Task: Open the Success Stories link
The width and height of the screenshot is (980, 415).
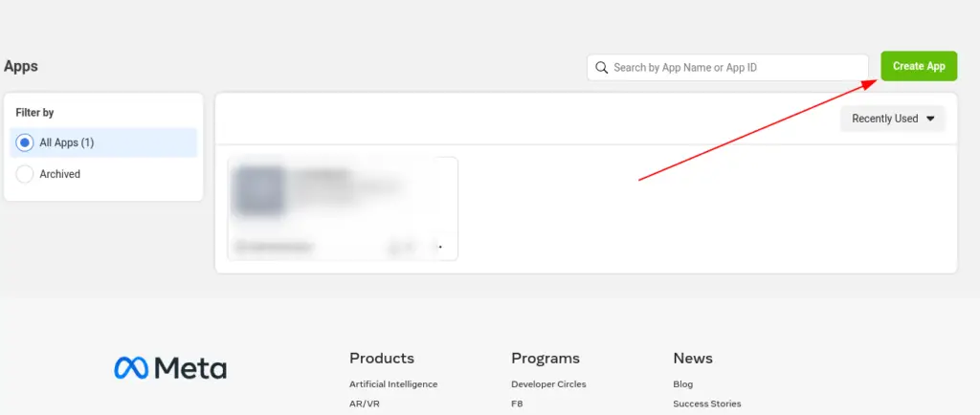Action: 706,404
